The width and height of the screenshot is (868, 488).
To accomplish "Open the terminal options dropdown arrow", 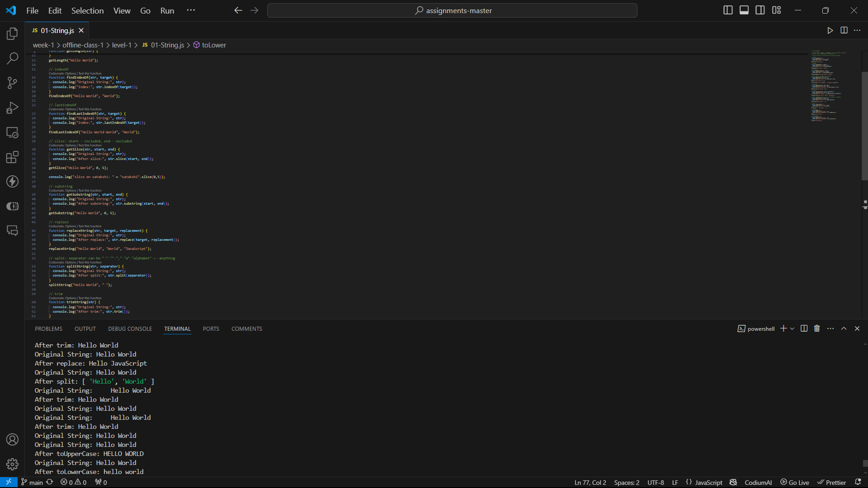I will [792, 329].
